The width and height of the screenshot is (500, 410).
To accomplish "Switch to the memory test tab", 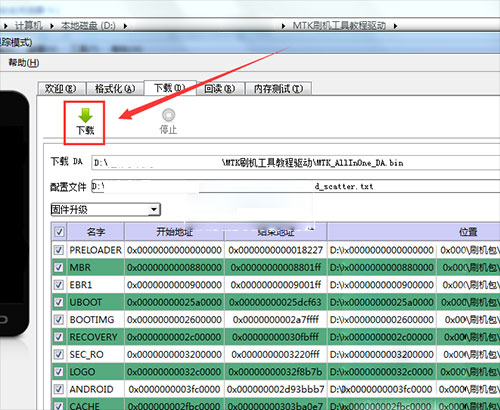I will tap(278, 89).
